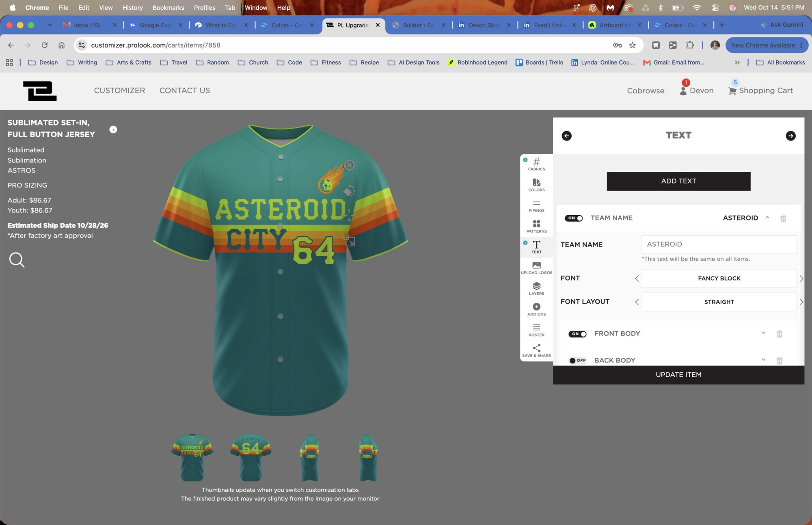The width and height of the screenshot is (812, 525).
Task: Select next font with right chevron
Action: 801,279
